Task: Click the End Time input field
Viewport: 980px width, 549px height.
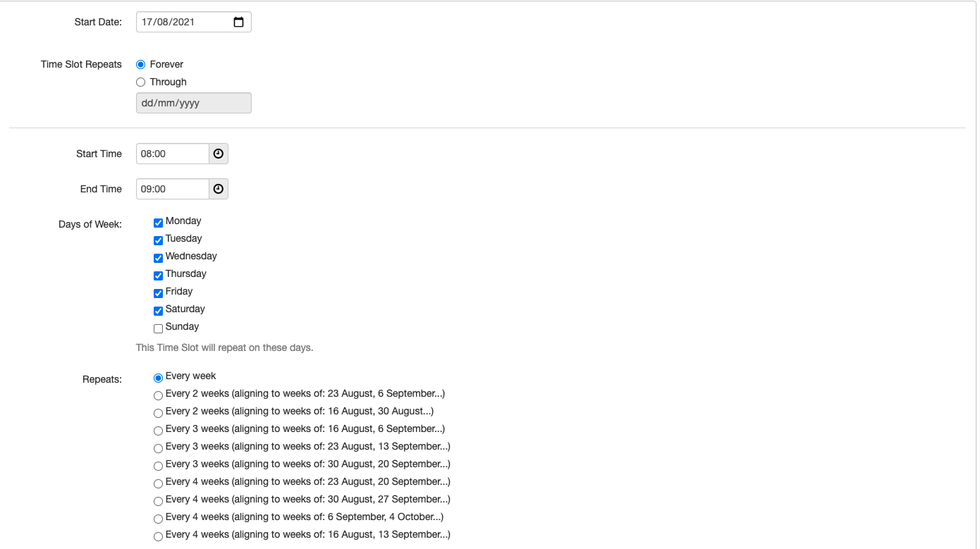Action: 173,189
